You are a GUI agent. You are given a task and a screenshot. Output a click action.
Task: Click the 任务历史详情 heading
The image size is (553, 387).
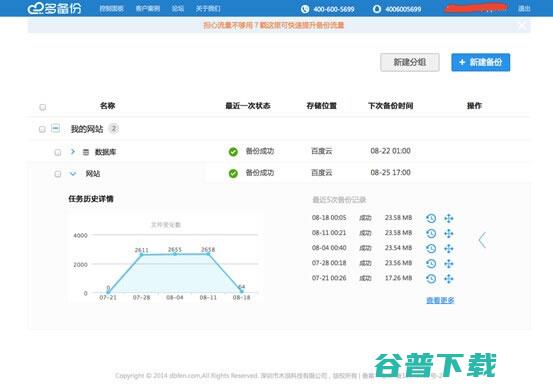click(x=91, y=199)
